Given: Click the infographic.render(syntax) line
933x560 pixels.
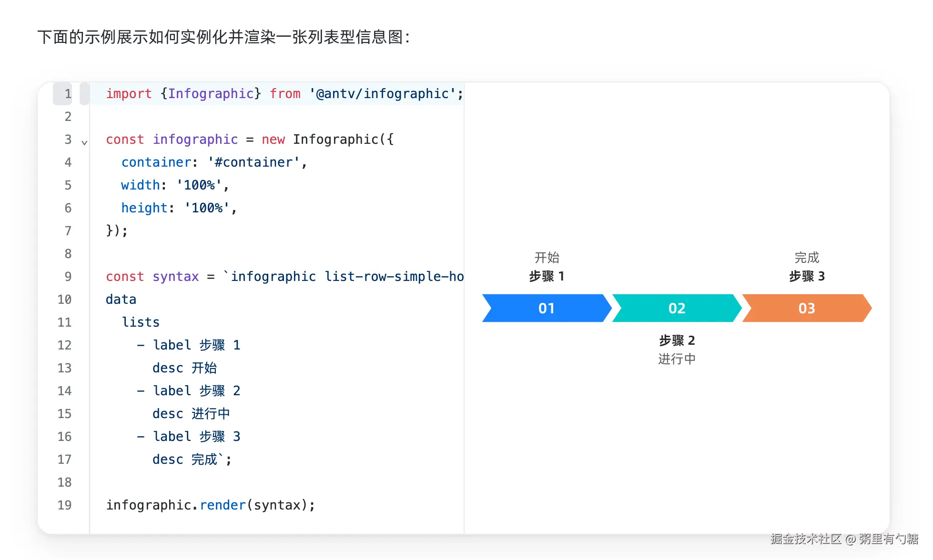Looking at the screenshot, I should coord(211,505).
